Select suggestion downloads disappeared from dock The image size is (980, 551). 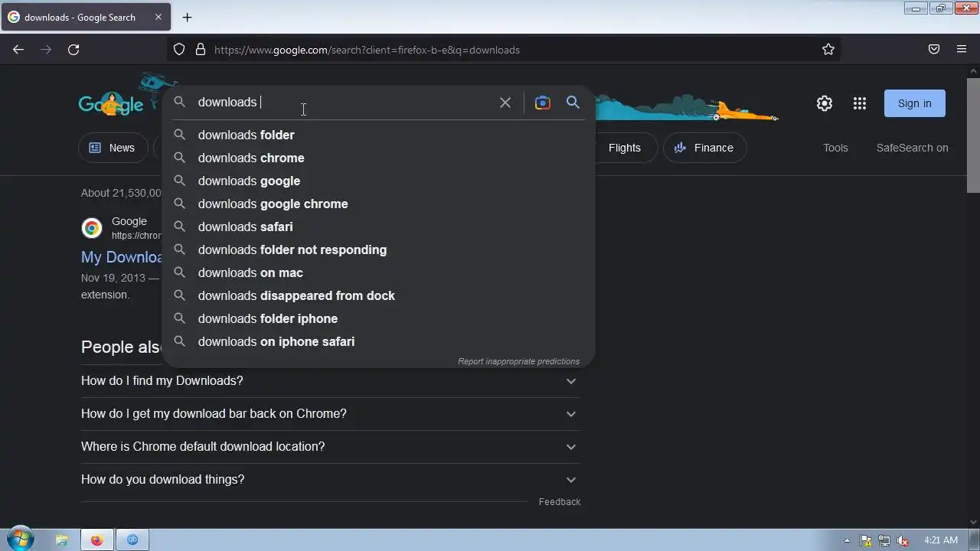(x=378, y=295)
